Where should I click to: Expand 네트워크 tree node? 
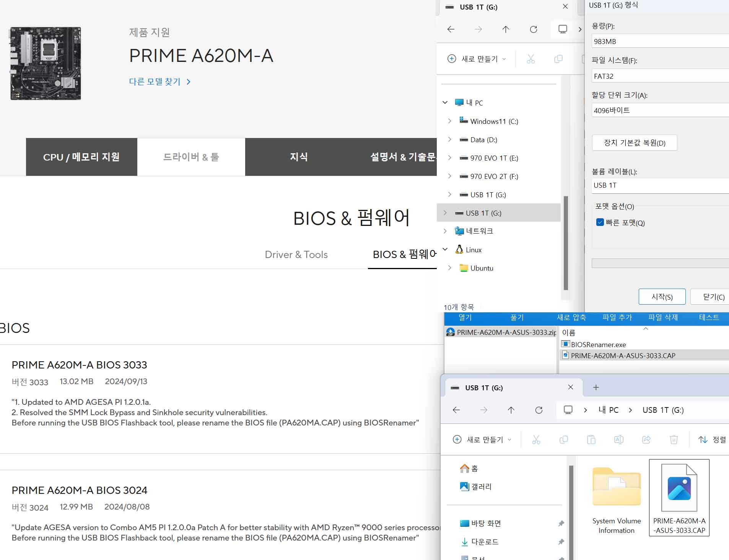pyautogui.click(x=445, y=231)
